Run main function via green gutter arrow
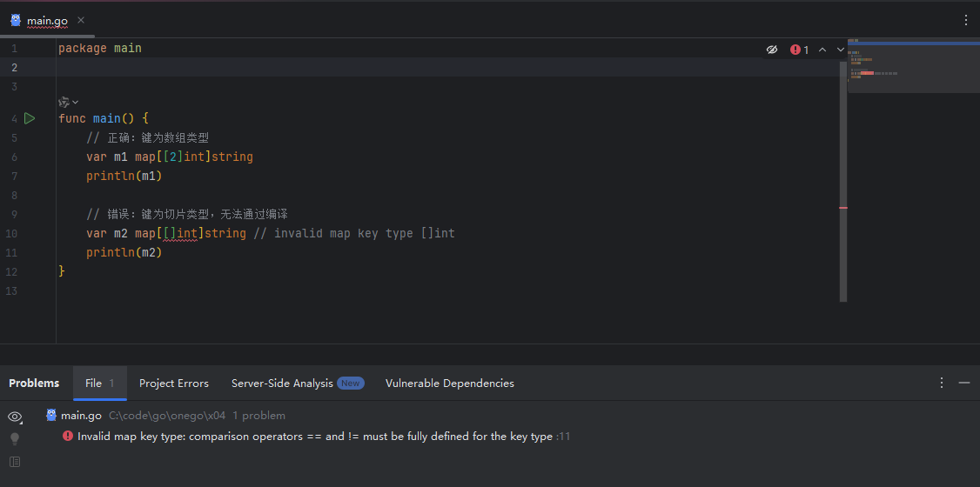Image resolution: width=980 pixels, height=487 pixels. click(x=30, y=118)
